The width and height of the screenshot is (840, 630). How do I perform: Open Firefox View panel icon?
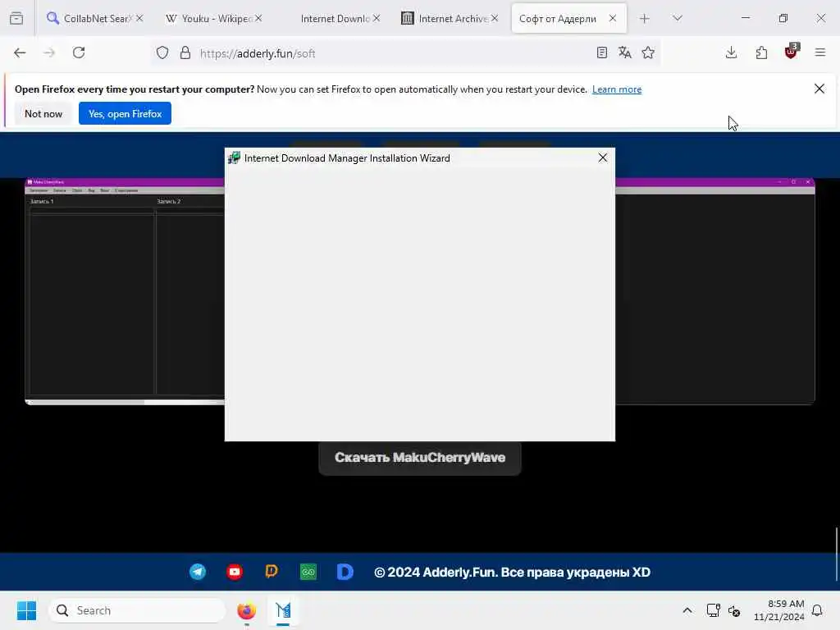[x=16, y=18]
